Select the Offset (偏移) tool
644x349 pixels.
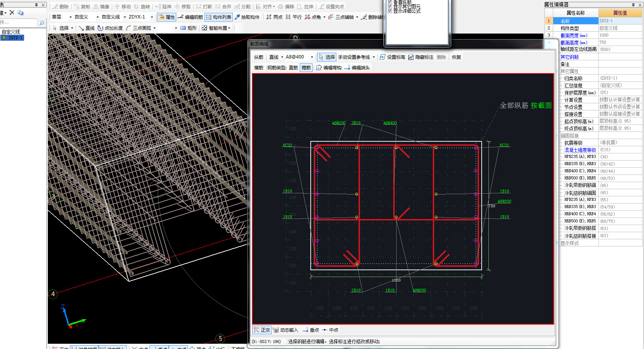(x=286, y=6)
